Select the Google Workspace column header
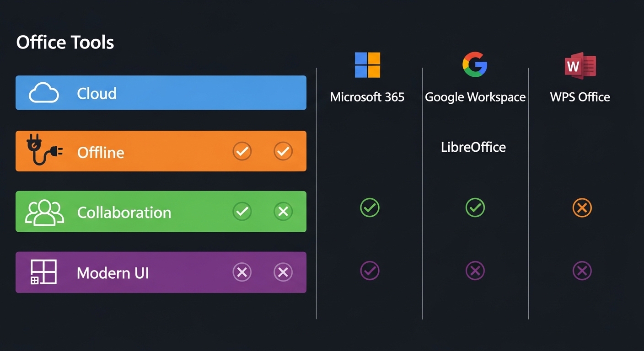The width and height of the screenshot is (644, 351). 476,97
